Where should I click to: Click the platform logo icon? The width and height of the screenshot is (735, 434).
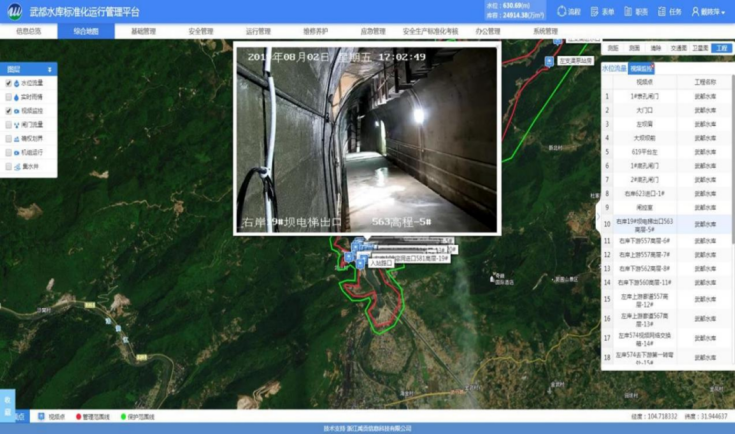[14, 12]
